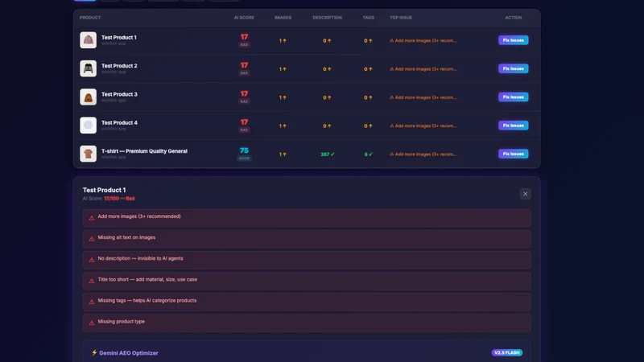Click the Gemini AEO Optimizer heading
Viewport: 644px width, 362px height.
(x=128, y=353)
